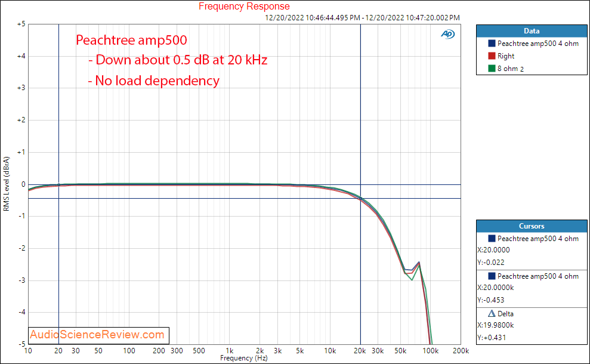
Task: Click the Delta value X:19.9800k
Action: pos(495,325)
